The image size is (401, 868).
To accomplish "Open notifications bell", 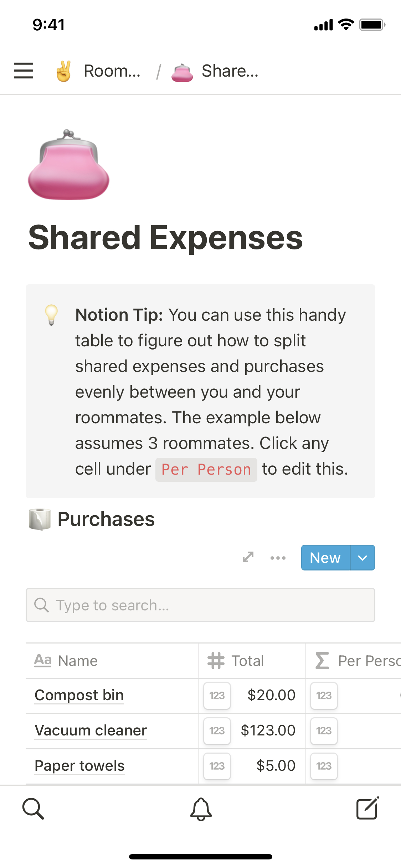I will pos(201,809).
